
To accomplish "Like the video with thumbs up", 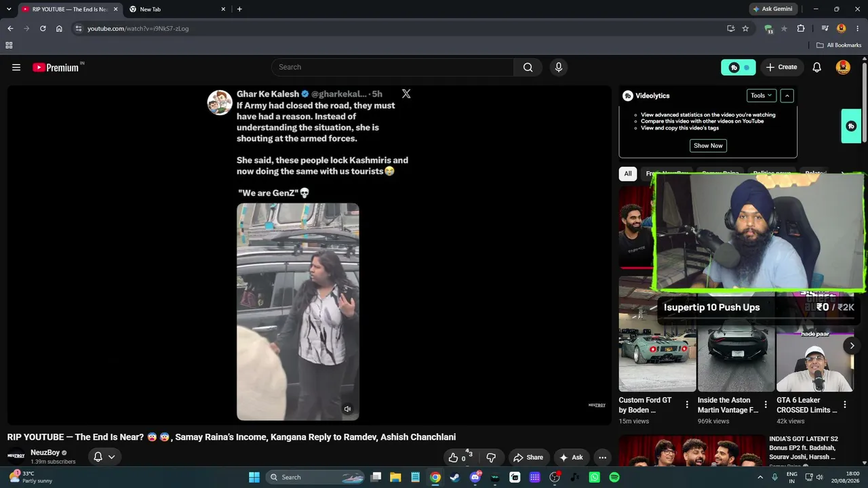I will [x=454, y=457].
